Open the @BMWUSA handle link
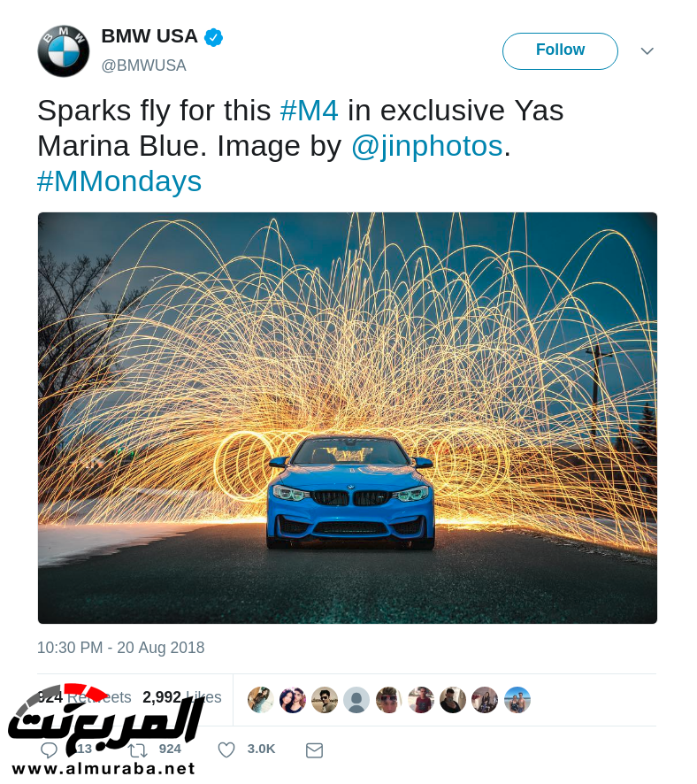697x784 pixels. tap(144, 65)
